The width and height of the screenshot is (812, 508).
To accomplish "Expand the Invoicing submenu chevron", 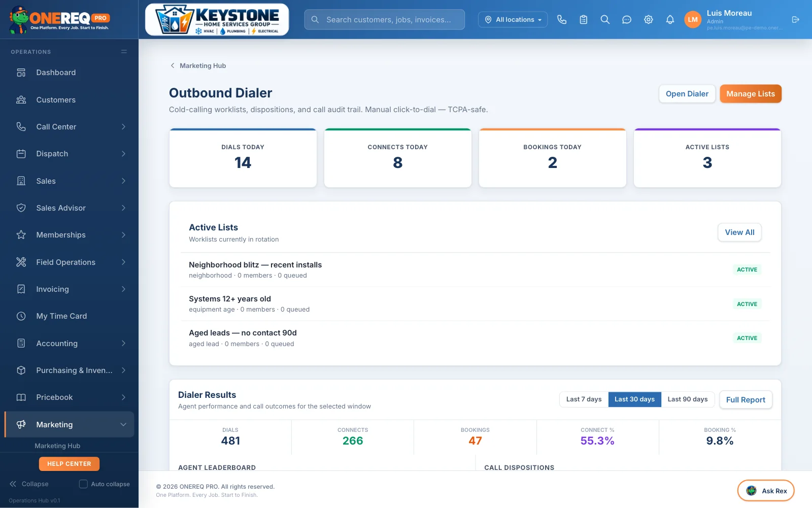I will [123, 289].
